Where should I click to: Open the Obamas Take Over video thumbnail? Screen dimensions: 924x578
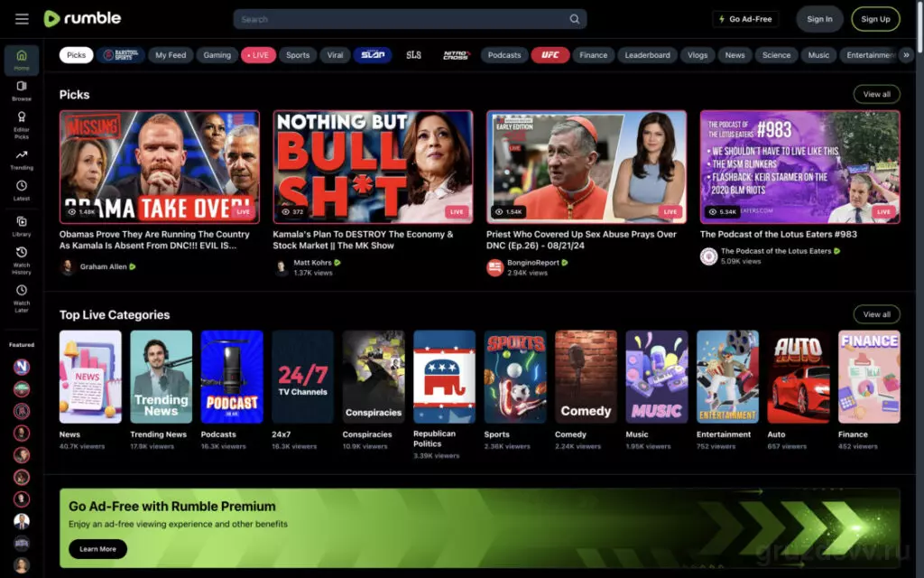[160, 167]
